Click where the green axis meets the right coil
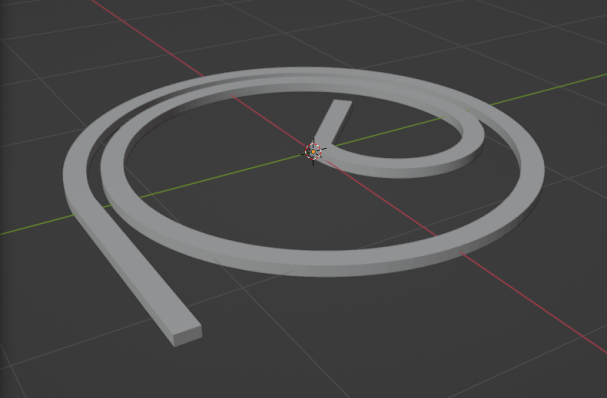Viewport: 607px width, 398px height. (x=468, y=110)
